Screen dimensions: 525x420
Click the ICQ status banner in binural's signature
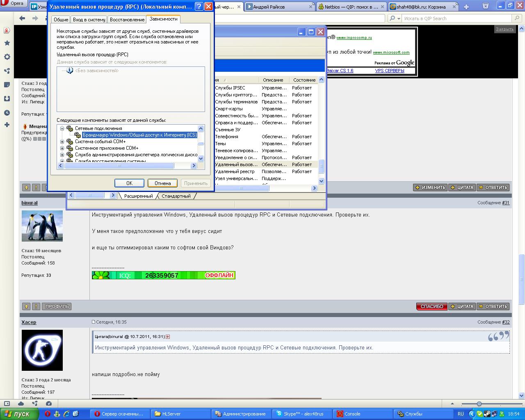(x=163, y=275)
